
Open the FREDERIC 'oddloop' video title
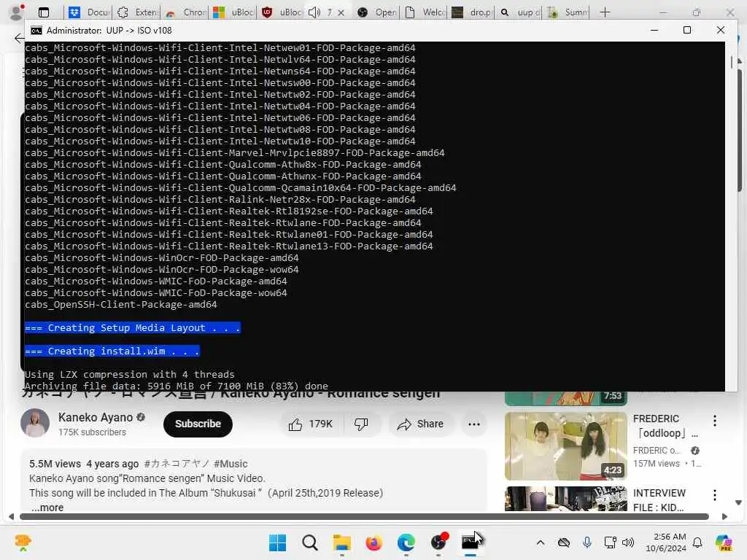pyautogui.click(x=665, y=426)
